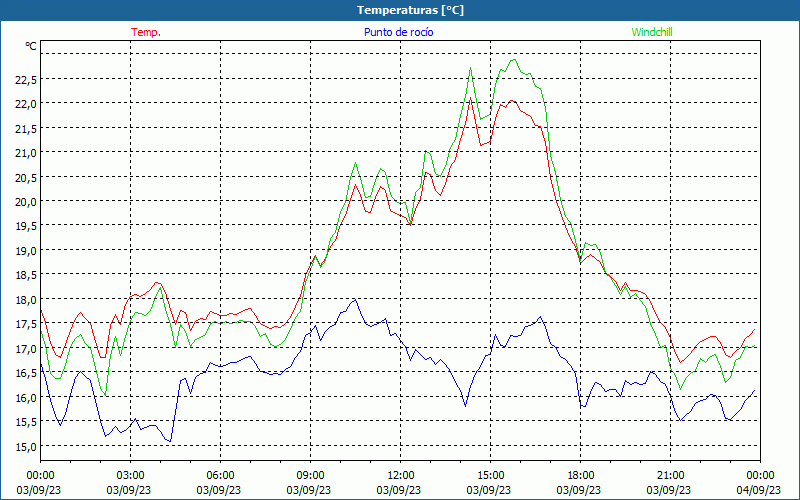This screenshot has height=500, width=800.
Task: Click the '04/09/23' date label
Action: [x=758, y=490]
